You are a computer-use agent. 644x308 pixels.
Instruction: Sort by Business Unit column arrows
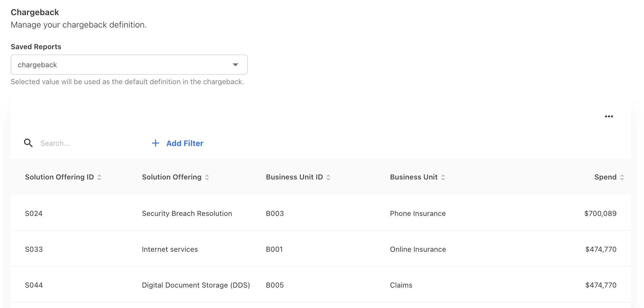pyautogui.click(x=443, y=177)
